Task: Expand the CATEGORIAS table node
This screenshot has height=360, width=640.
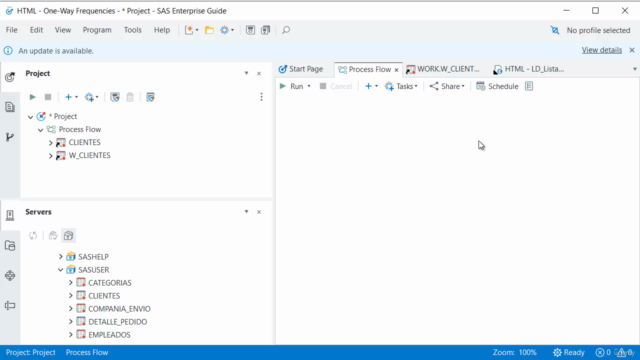Action: pyautogui.click(x=71, y=282)
